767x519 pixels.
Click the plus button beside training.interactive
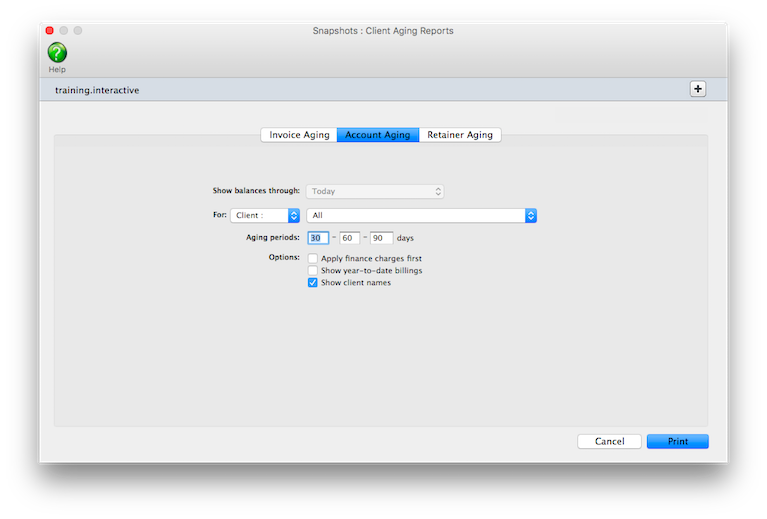tap(698, 89)
